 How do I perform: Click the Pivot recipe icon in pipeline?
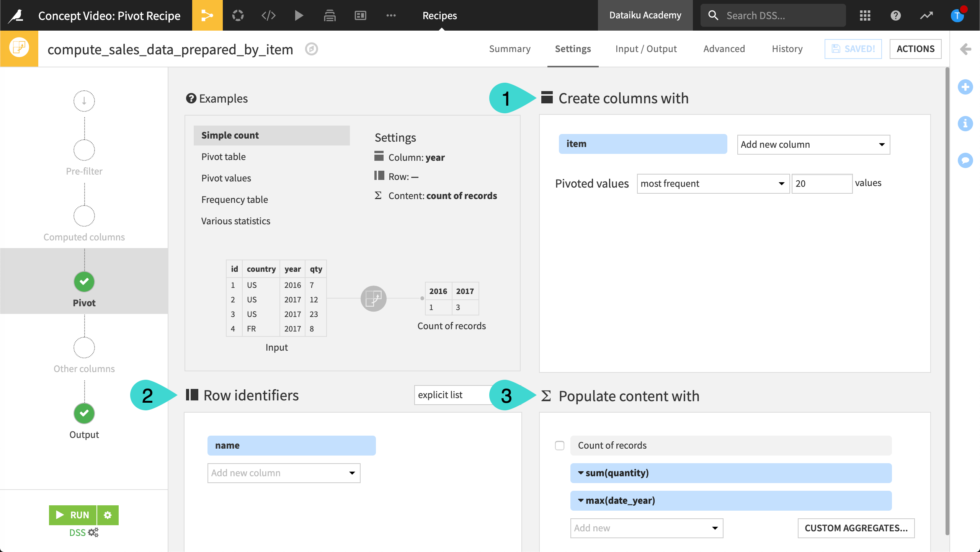pos(83,281)
